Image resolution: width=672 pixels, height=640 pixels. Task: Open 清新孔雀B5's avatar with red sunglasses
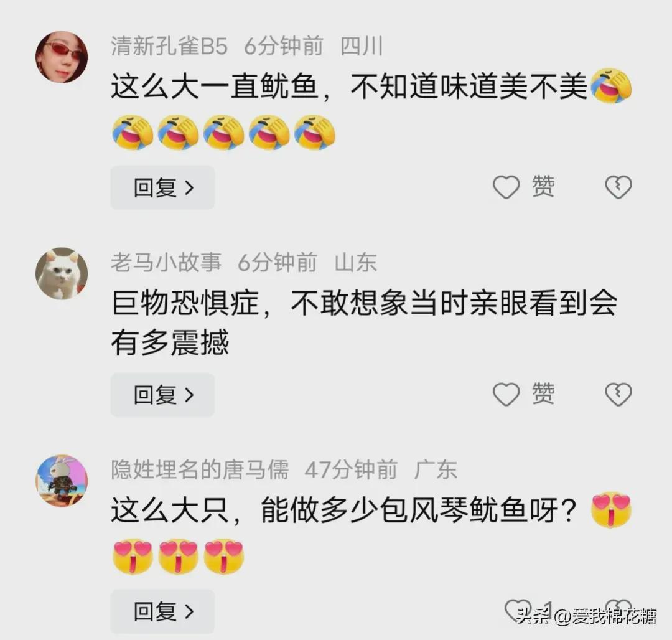62,57
